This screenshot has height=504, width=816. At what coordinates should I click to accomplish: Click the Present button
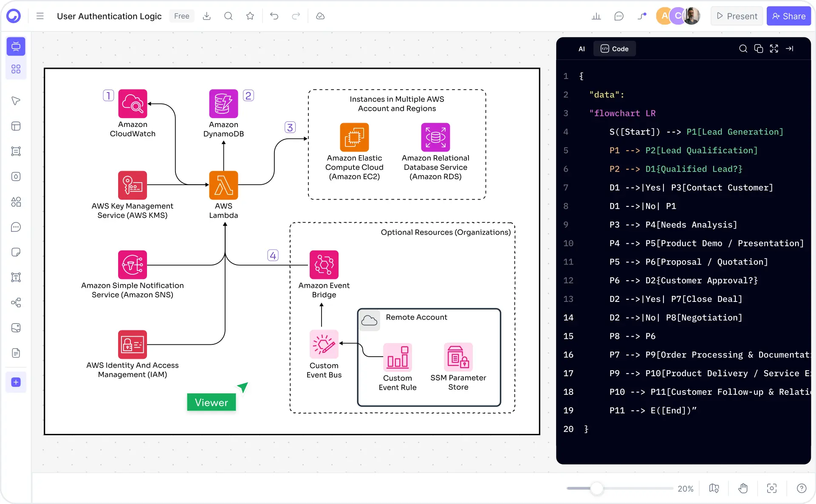pyautogui.click(x=736, y=16)
